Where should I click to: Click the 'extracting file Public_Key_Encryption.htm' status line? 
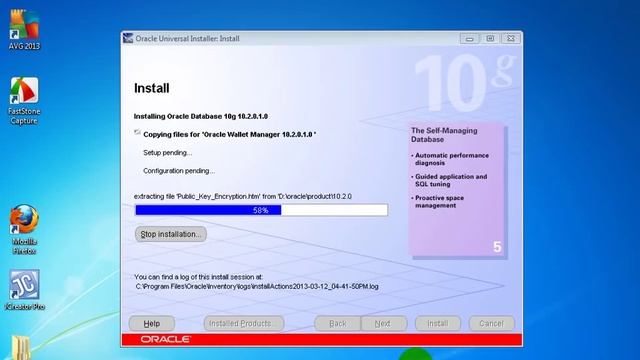[x=243, y=196]
